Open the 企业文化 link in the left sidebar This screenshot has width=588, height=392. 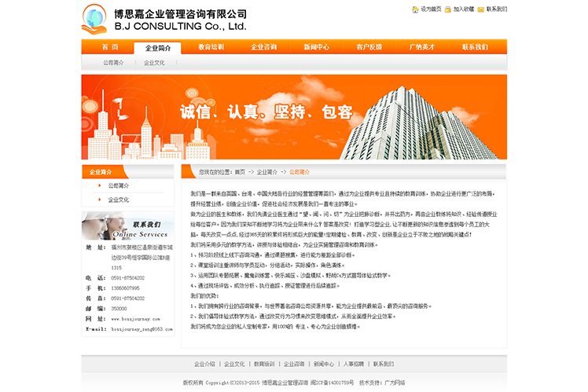coord(118,200)
